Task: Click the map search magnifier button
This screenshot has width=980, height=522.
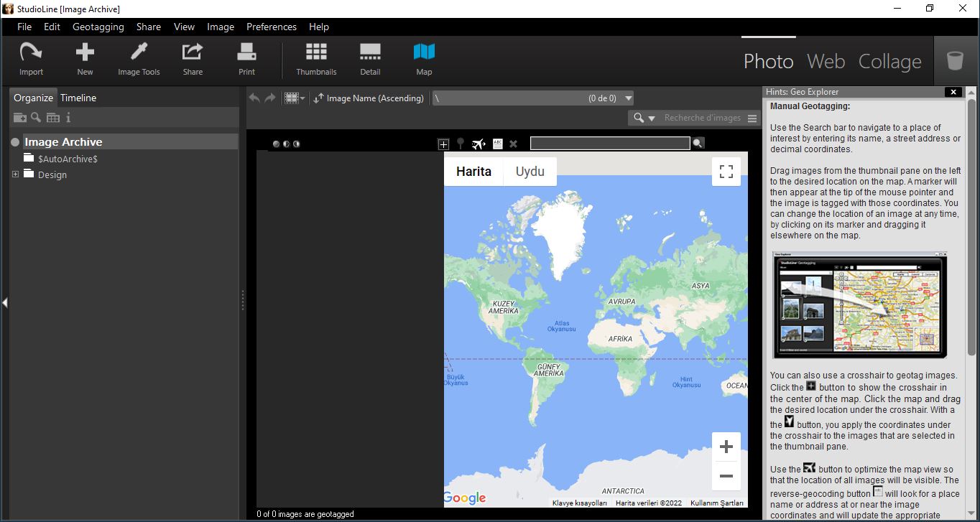Action: 698,144
